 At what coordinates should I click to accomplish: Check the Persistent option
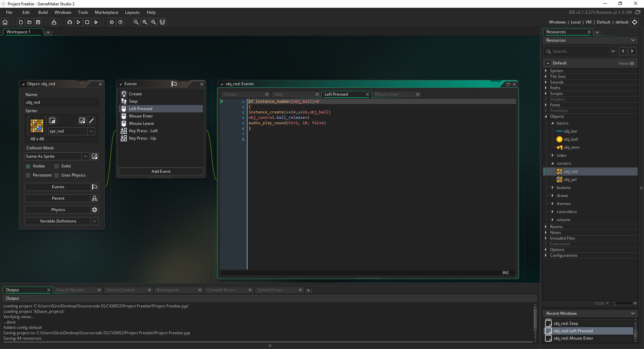coord(28,175)
